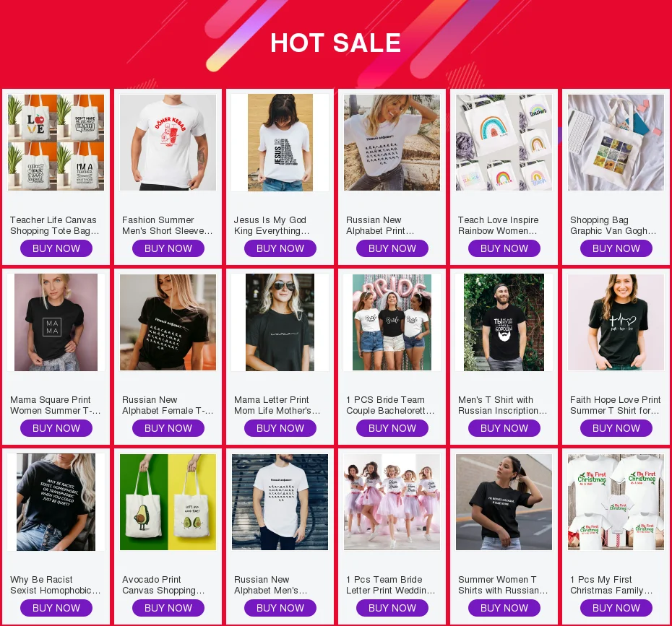672x626 pixels.
Task: Open the Russian New Alphabet Men's shirt title
Action: pos(270,585)
